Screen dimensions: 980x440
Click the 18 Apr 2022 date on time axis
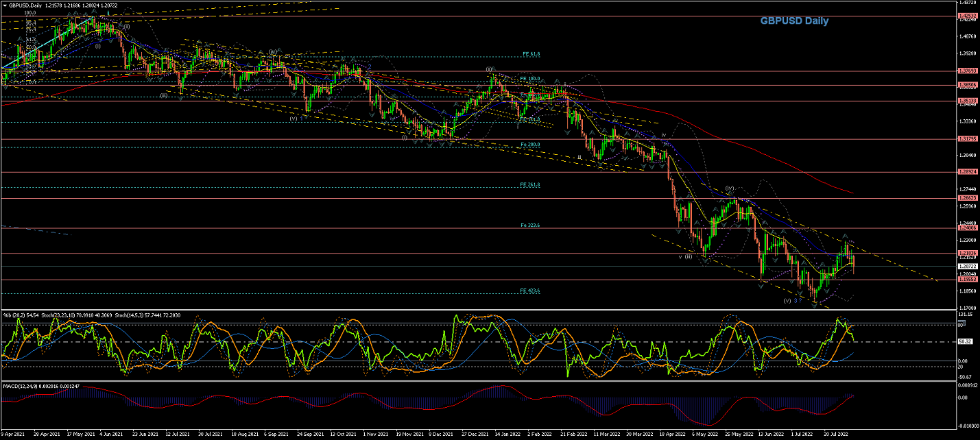pyautogui.click(x=672, y=435)
